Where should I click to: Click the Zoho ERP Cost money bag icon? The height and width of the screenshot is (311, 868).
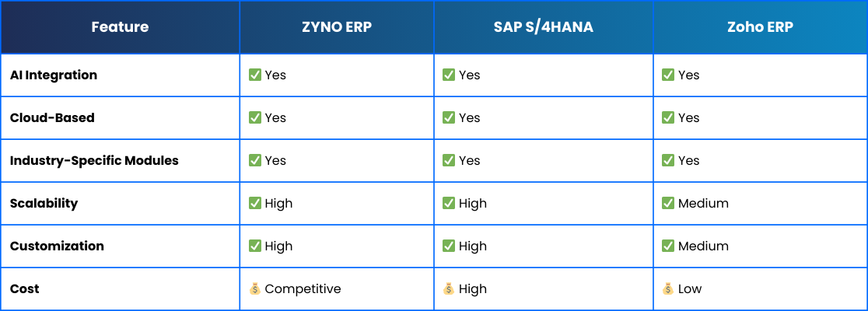(x=668, y=288)
